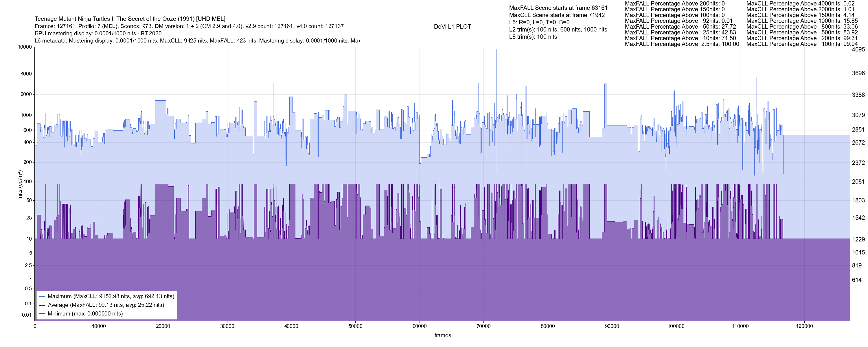The width and height of the screenshot is (868, 347).
Task: Click 'MaxFALL Scene starts at frame 63161' text
Action: (558, 8)
